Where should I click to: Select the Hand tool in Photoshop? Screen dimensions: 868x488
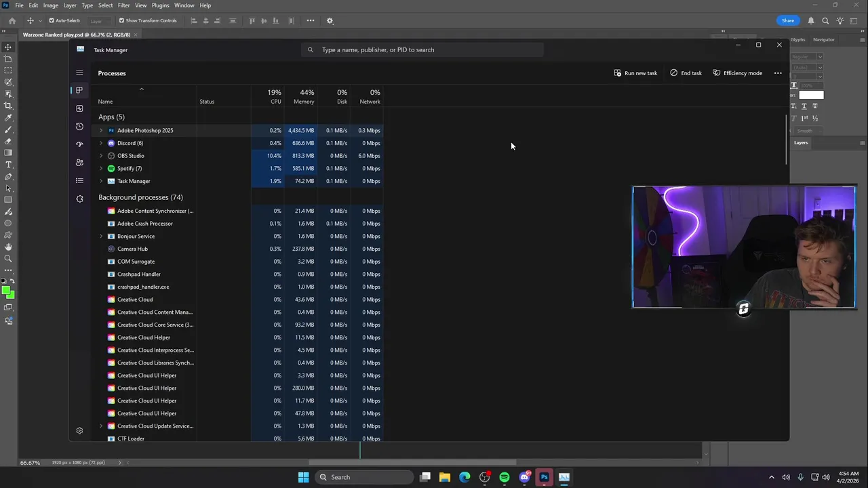[8, 247]
